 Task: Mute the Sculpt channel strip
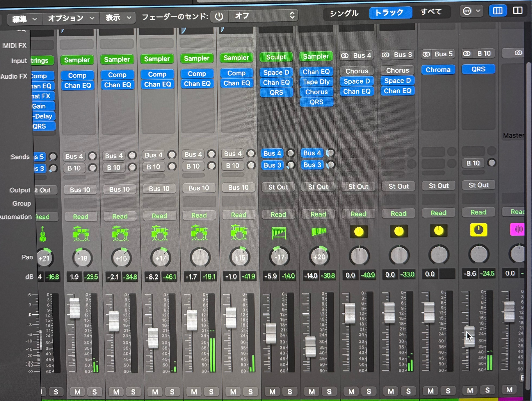click(272, 392)
